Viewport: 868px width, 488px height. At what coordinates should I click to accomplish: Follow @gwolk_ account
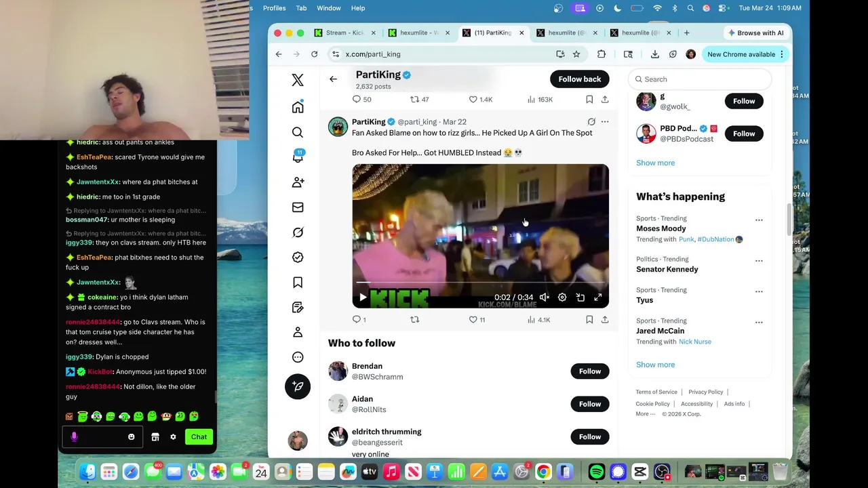tap(744, 101)
